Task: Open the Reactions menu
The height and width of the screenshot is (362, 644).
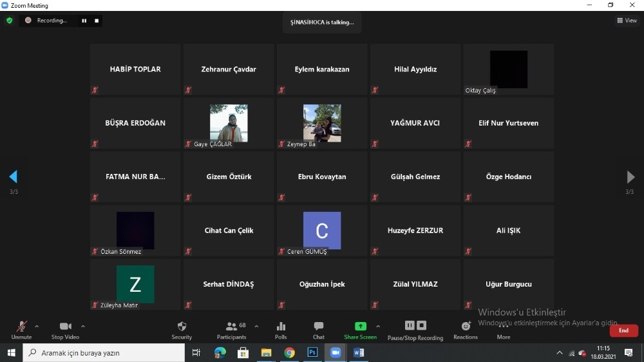Action: (466, 327)
